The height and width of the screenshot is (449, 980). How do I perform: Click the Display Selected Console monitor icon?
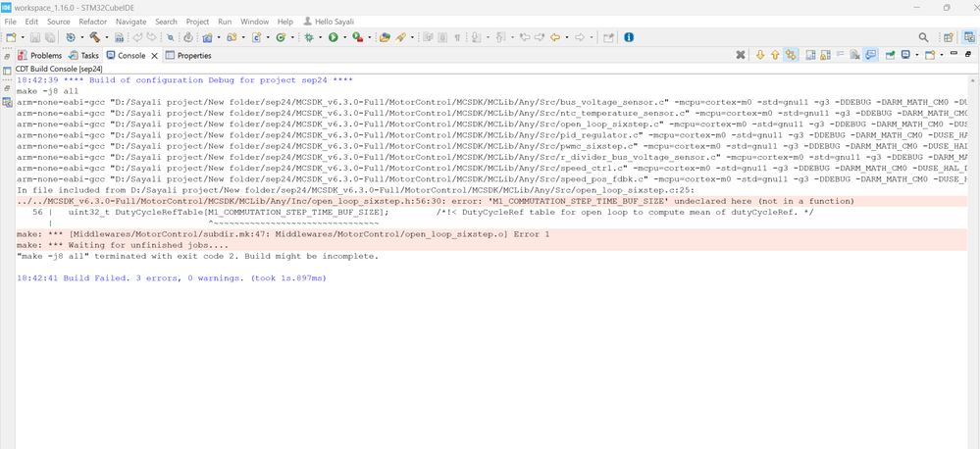click(905, 55)
